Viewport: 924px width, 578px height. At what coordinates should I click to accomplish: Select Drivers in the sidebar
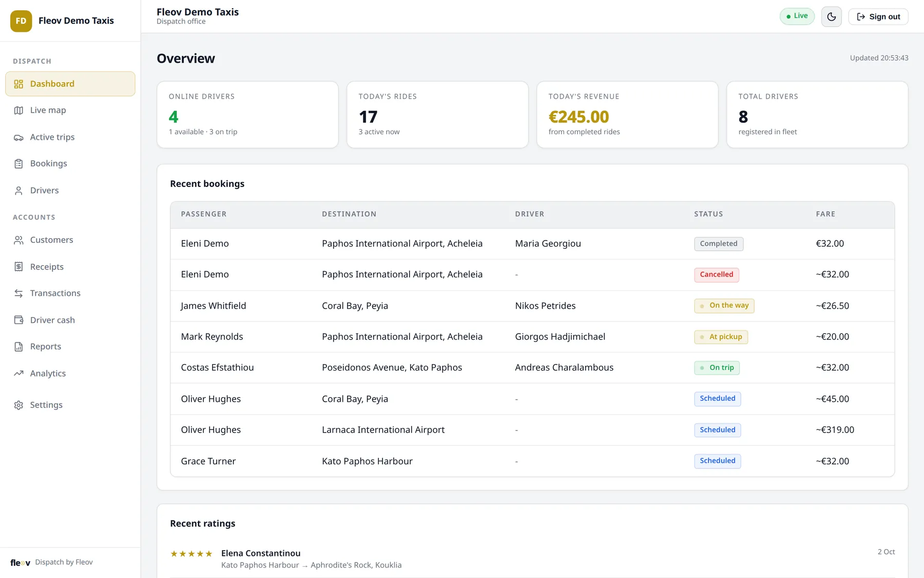click(x=70, y=191)
